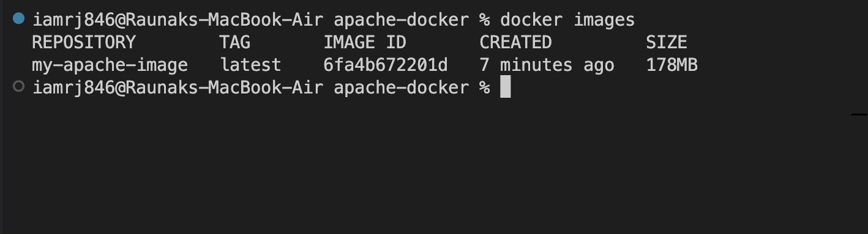Click the CREATED column header
The image size is (868, 234).
tap(515, 42)
